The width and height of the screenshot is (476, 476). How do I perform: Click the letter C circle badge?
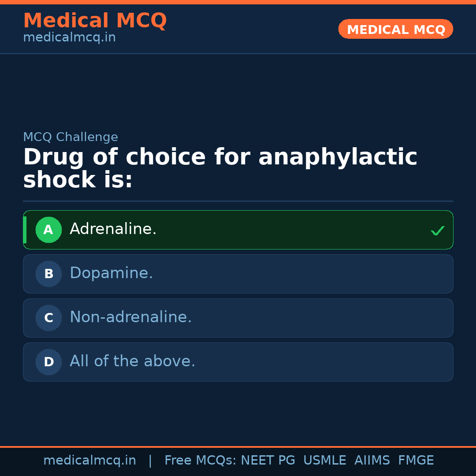pyautogui.click(x=48, y=318)
